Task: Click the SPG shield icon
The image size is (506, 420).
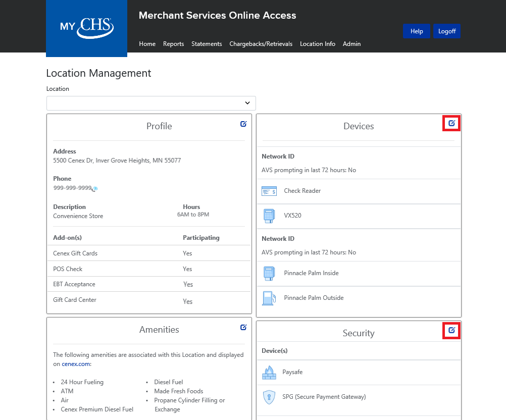Action: pos(269,397)
